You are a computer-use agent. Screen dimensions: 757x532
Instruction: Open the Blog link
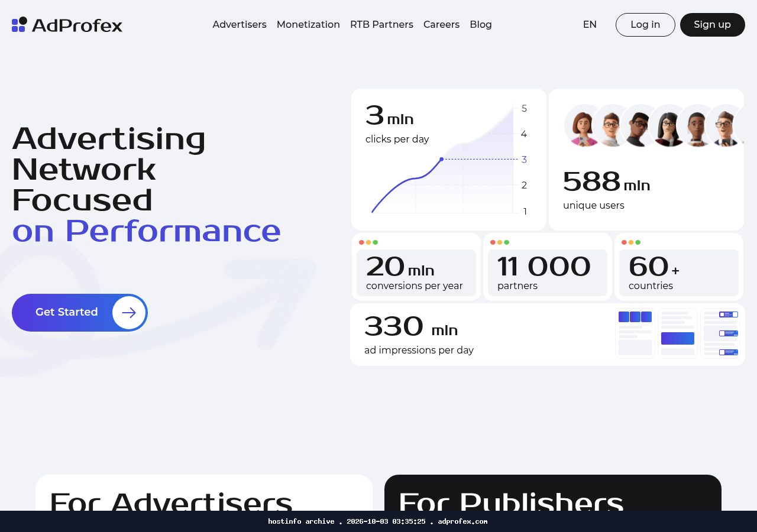(481, 25)
